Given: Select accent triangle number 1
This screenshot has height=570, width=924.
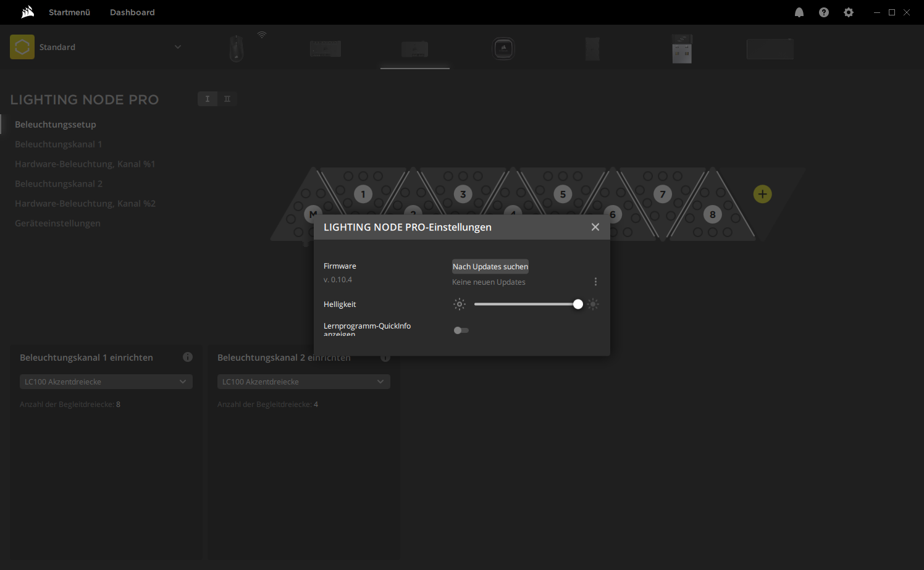Looking at the screenshot, I should [363, 194].
